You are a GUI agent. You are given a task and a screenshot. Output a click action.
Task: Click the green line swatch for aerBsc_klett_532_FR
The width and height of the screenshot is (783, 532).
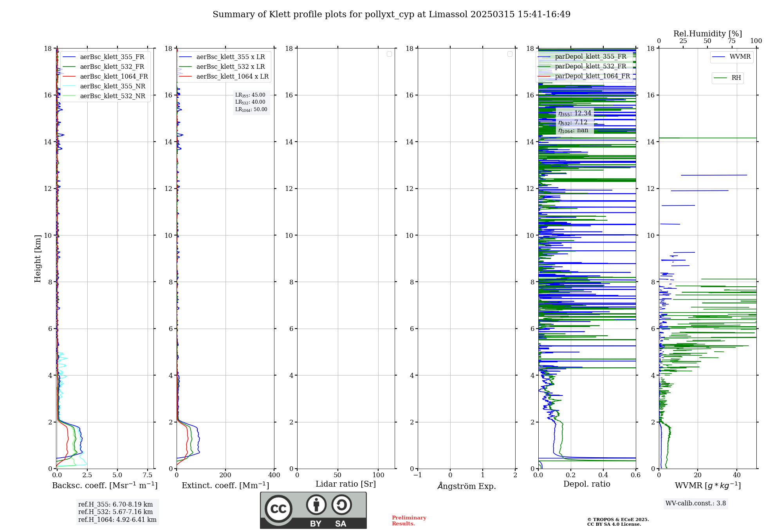[x=69, y=67]
